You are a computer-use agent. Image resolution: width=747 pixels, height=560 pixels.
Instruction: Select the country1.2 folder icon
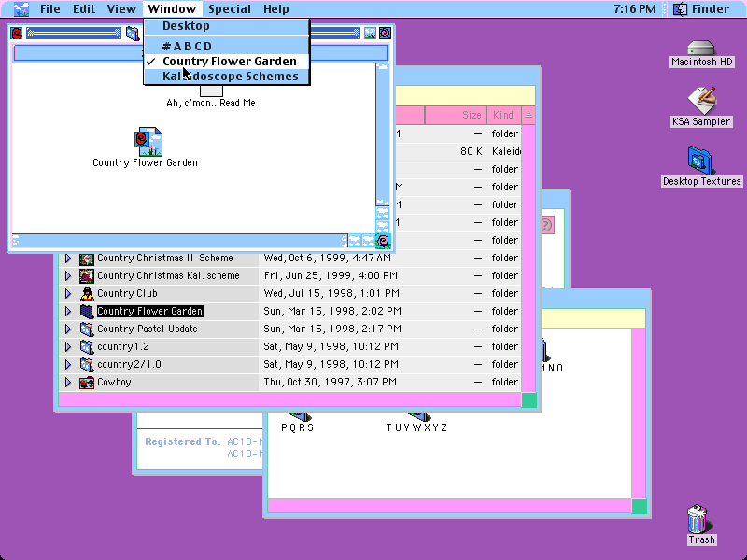click(87, 346)
